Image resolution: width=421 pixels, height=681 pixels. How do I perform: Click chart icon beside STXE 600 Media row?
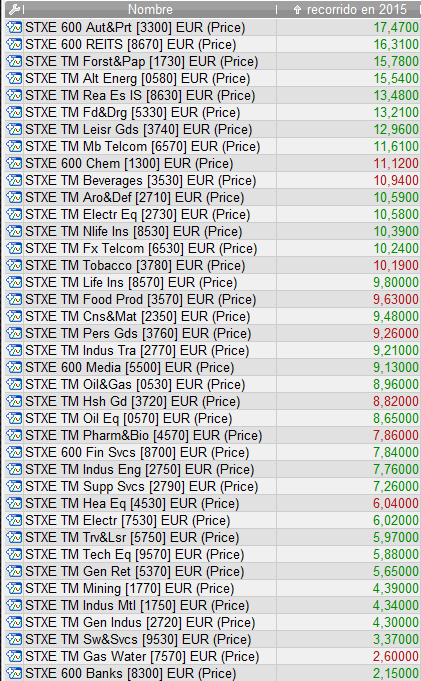tap(14, 367)
